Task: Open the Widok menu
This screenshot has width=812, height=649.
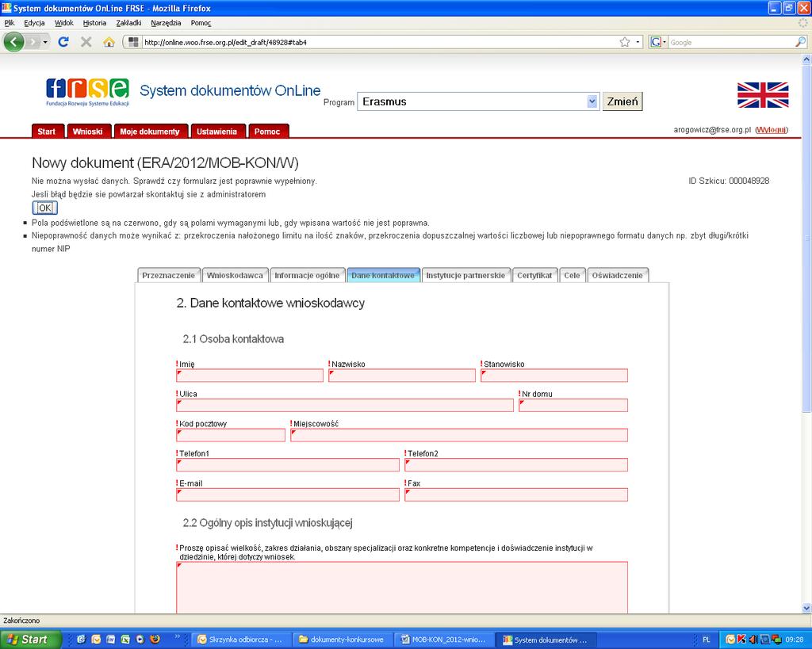Action: pyautogui.click(x=63, y=23)
